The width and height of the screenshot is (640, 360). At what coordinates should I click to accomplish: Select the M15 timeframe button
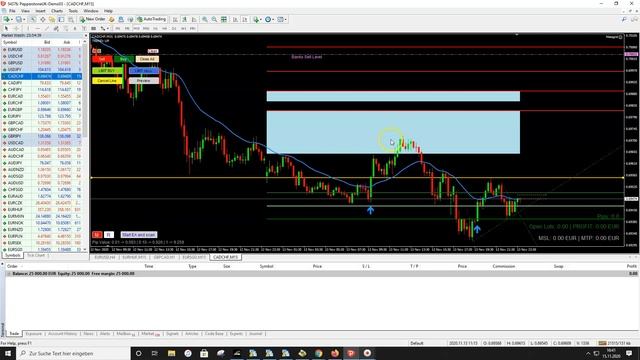point(136,28)
